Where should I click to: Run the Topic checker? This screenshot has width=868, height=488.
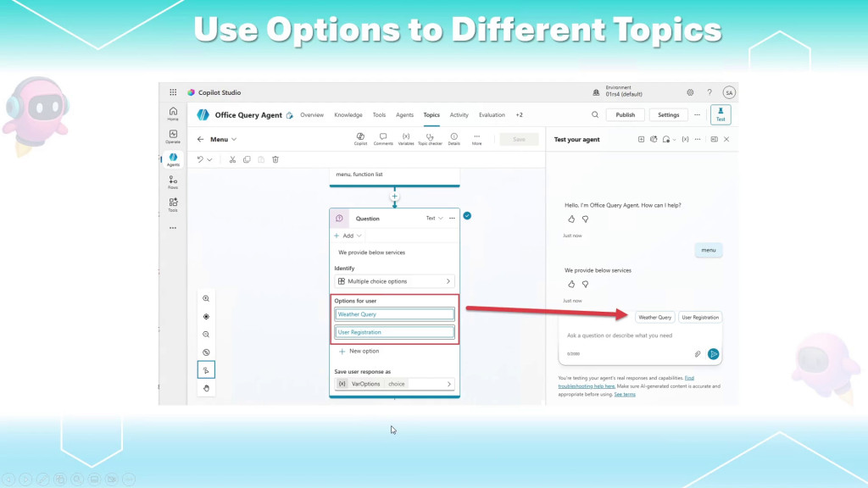(x=430, y=139)
